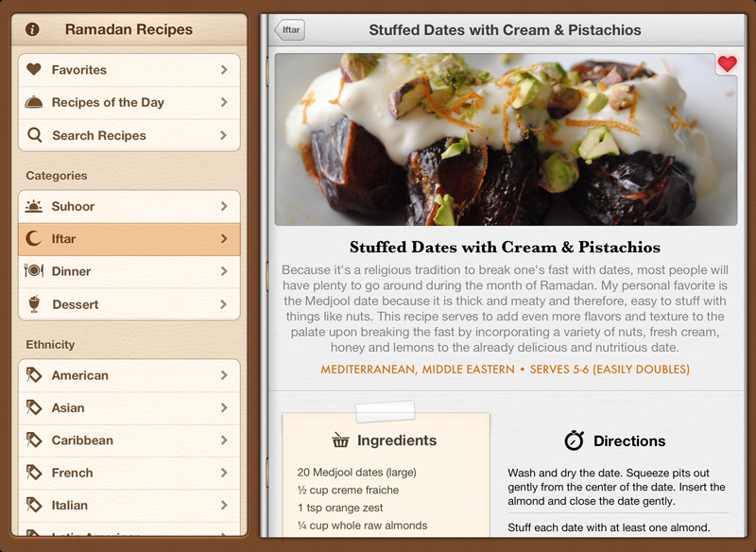Click the Wash and dry the date step
The image size is (756, 552).
click(x=616, y=487)
